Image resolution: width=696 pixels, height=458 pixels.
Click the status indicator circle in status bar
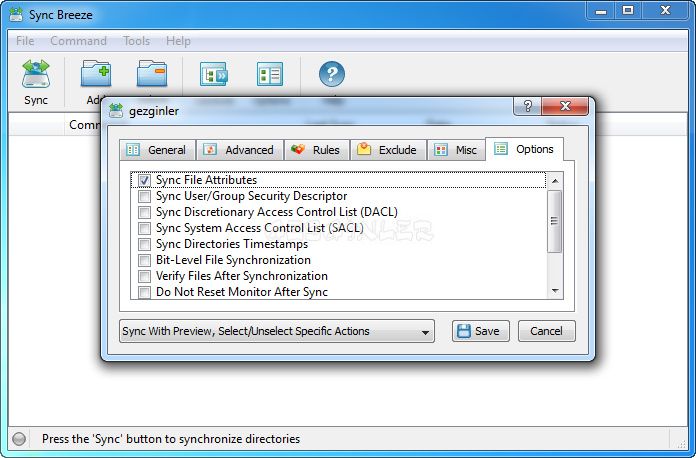19,439
